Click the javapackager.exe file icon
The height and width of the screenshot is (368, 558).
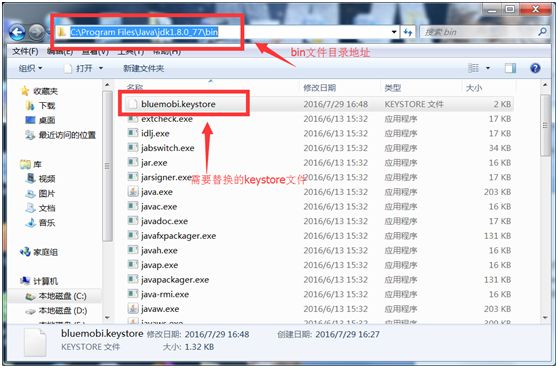pyautogui.click(x=133, y=279)
